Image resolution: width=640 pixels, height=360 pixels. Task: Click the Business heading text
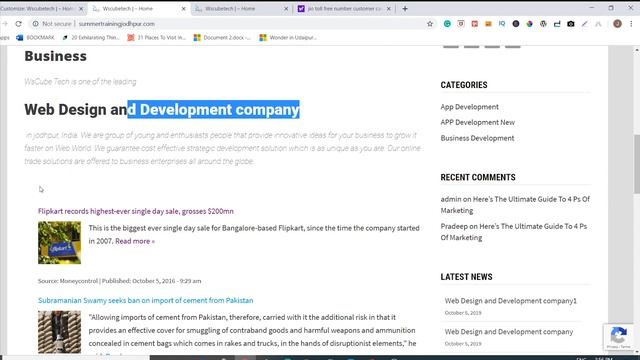click(x=56, y=56)
